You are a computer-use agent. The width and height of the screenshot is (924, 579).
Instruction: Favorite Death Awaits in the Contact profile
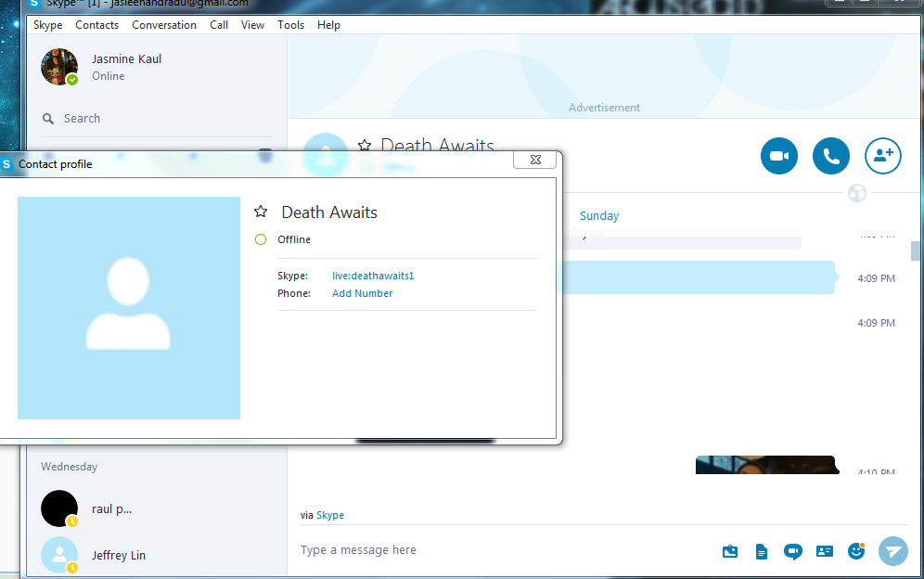(261, 212)
